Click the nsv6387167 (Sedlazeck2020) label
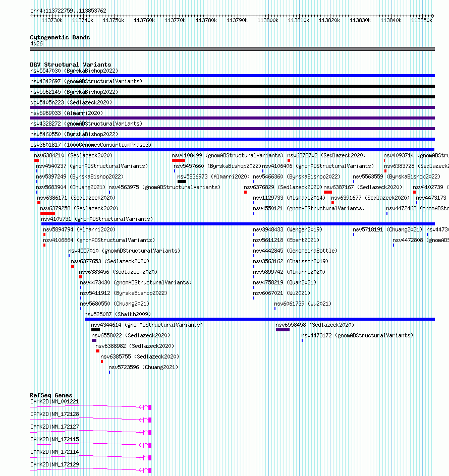This screenshot has width=449, height=476. click(x=363, y=187)
